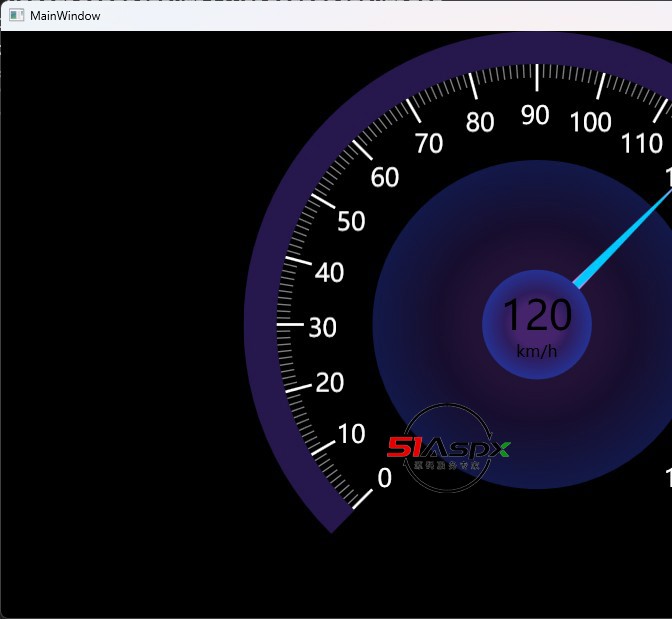672x619 pixels.
Task: Select the 20 speed label
Action: (x=329, y=383)
